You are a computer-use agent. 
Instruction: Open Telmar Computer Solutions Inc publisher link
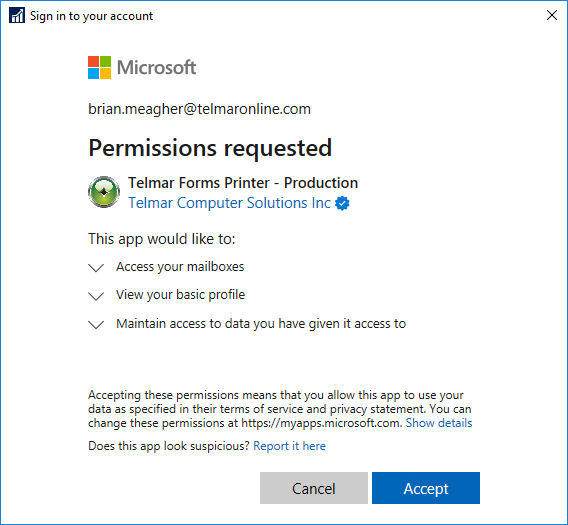point(229,203)
